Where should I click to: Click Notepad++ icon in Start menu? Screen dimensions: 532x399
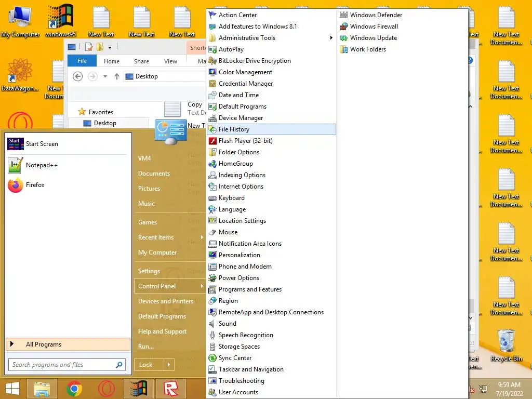(15, 165)
